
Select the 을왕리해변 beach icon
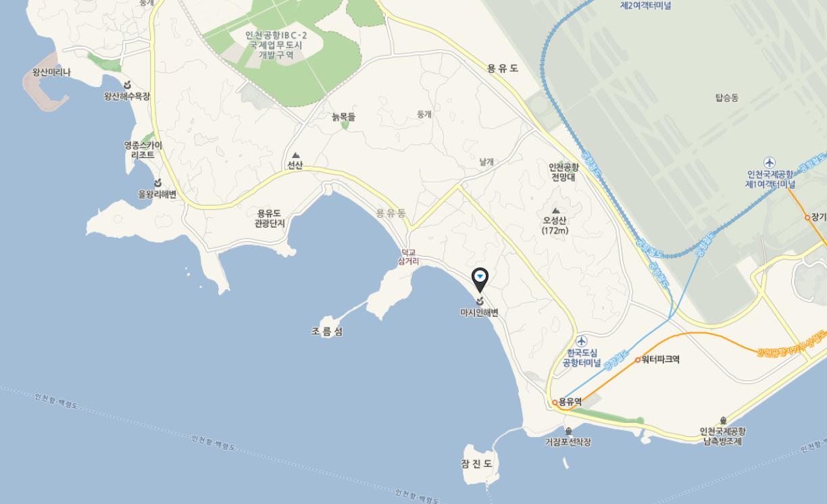[157, 183]
